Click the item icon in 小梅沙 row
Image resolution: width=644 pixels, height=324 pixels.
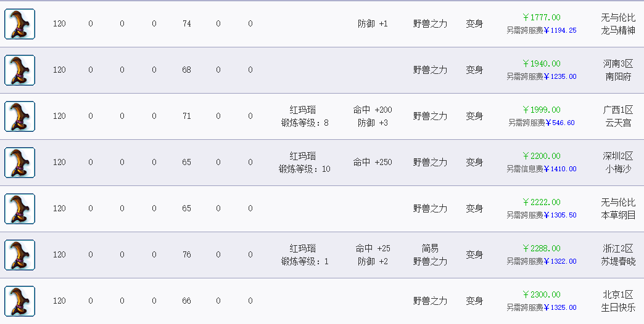(20, 163)
